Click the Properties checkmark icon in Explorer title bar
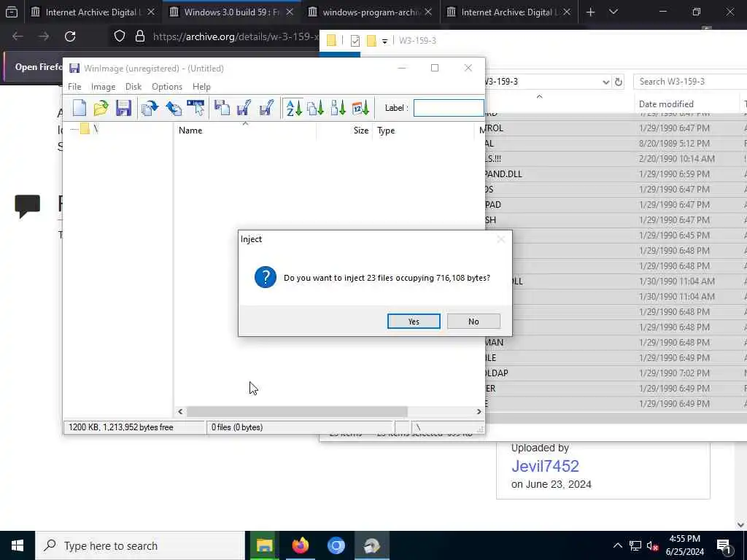The image size is (747, 560). tap(355, 41)
